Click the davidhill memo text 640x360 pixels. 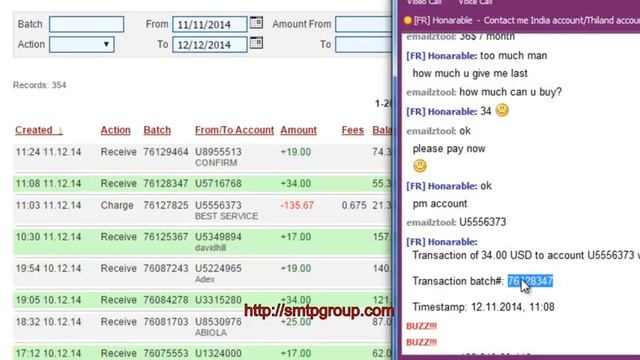210,248
